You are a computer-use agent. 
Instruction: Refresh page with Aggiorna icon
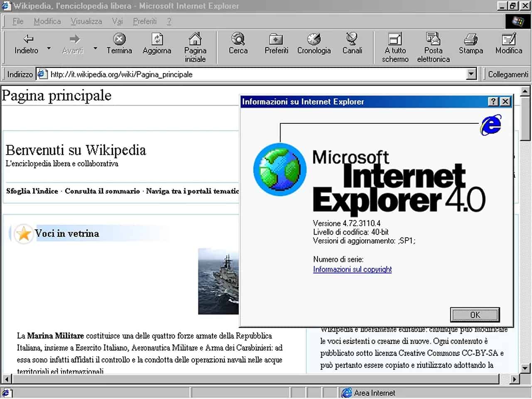click(x=157, y=39)
